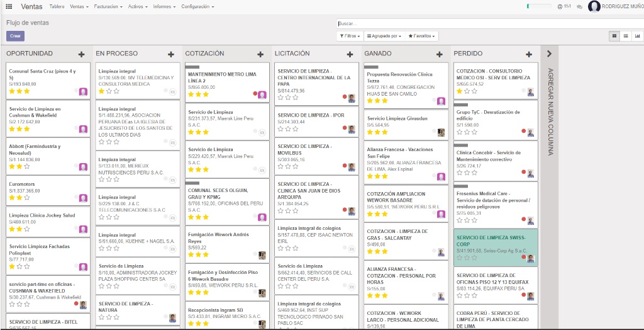Expand the Agregar nueva columna arrow
Image resolution: width=644 pixels, height=330 pixels.
point(550,54)
